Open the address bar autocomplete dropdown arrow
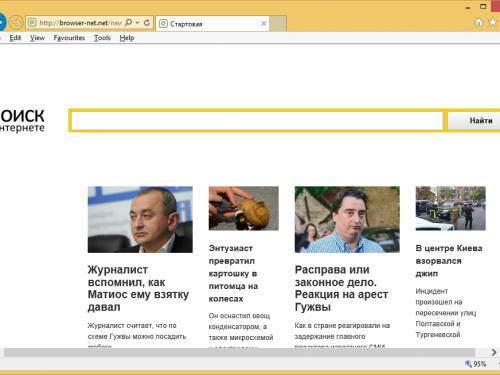This screenshot has height=375, width=500. coord(137,23)
